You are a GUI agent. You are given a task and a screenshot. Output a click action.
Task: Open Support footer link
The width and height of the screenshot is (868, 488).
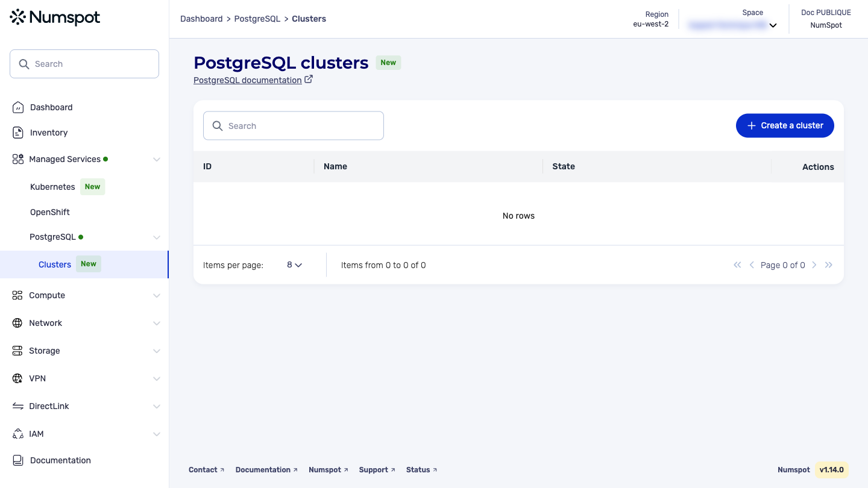pyautogui.click(x=377, y=470)
